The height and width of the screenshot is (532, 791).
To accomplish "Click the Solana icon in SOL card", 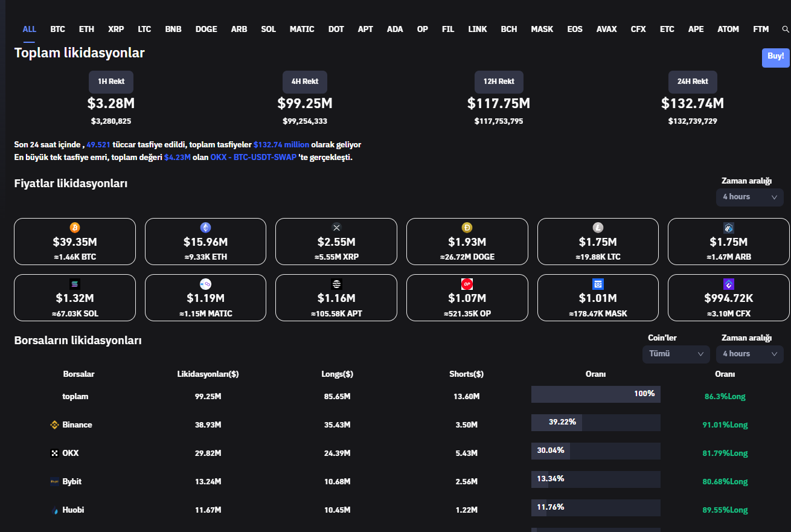I will point(75,284).
